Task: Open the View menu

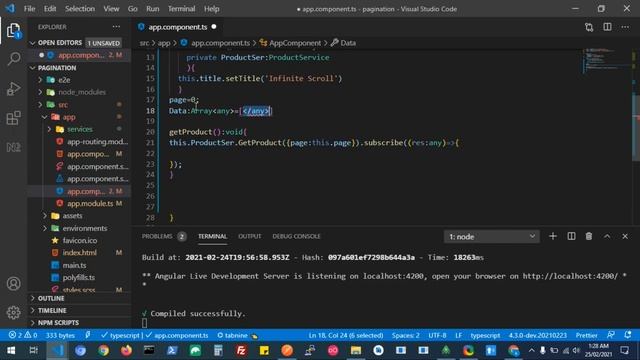Action: point(111,9)
